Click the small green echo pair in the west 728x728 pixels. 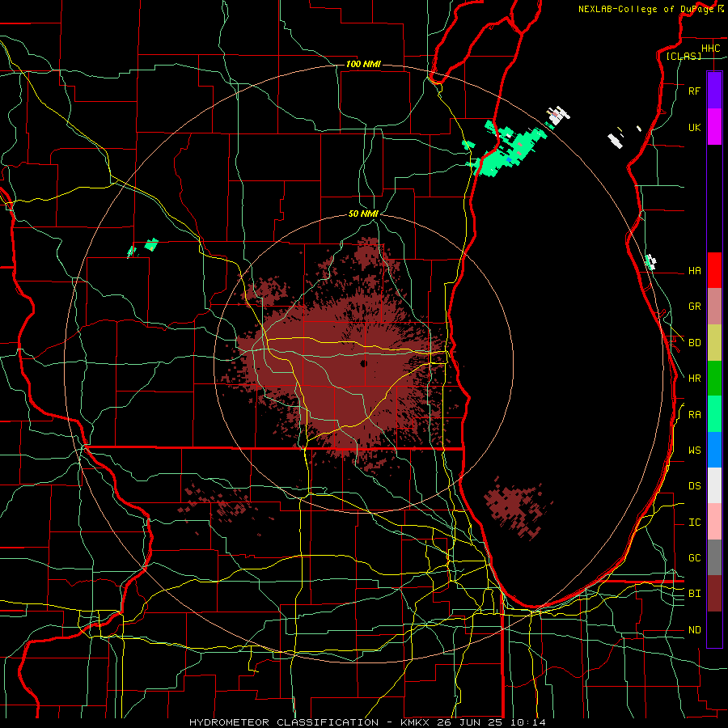pyautogui.click(x=143, y=248)
